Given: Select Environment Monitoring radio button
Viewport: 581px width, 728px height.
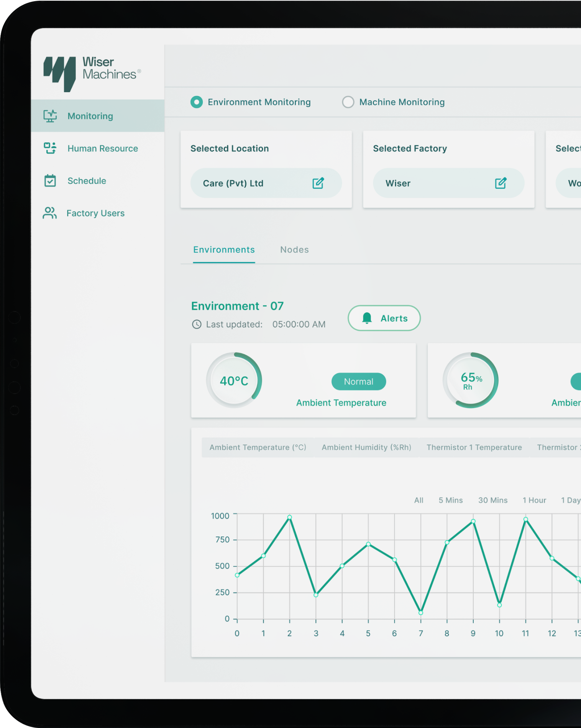Looking at the screenshot, I should (x=197, y=102).
